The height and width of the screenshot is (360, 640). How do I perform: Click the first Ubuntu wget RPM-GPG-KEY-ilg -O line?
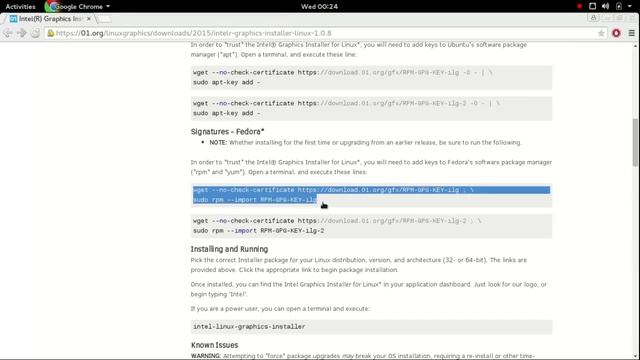343,72
